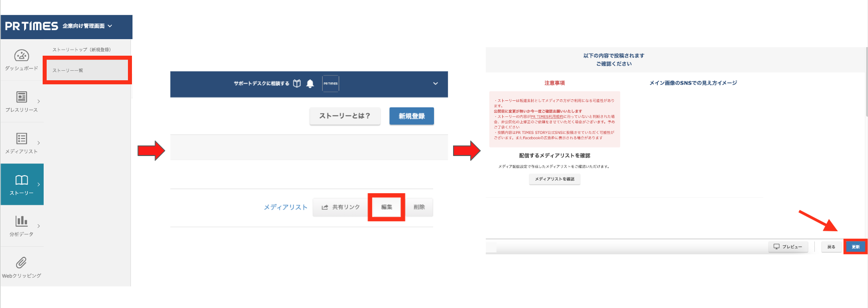868x308 pixels.
Task: Expand the Story submenu chevron
Action: pos(39,185)
